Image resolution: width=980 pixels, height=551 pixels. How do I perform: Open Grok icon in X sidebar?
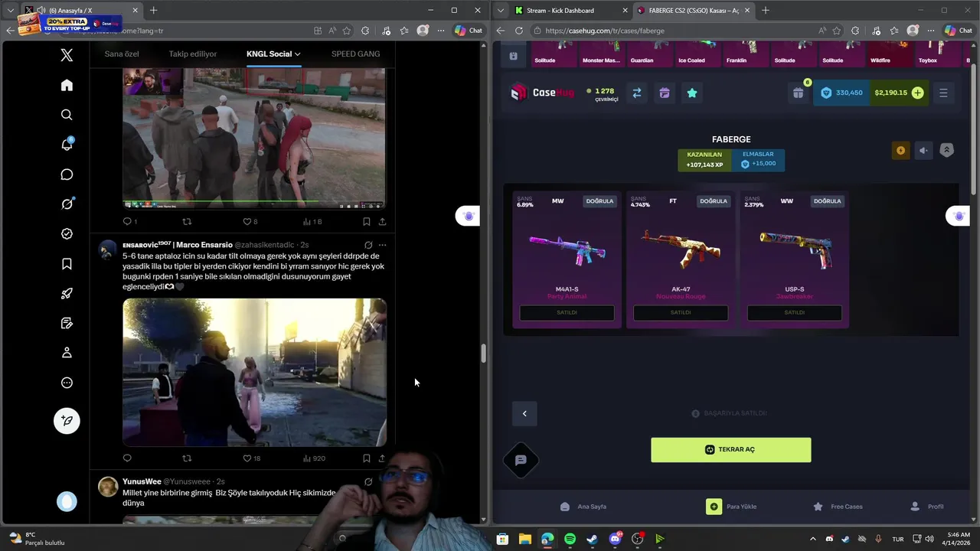coord(67,204)
